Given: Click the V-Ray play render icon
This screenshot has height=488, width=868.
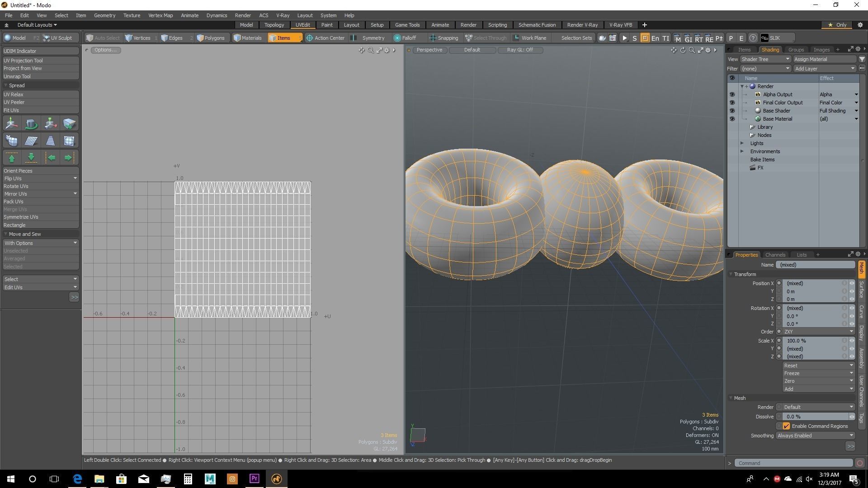Looking at the screenshot, I should click(624, 38).
